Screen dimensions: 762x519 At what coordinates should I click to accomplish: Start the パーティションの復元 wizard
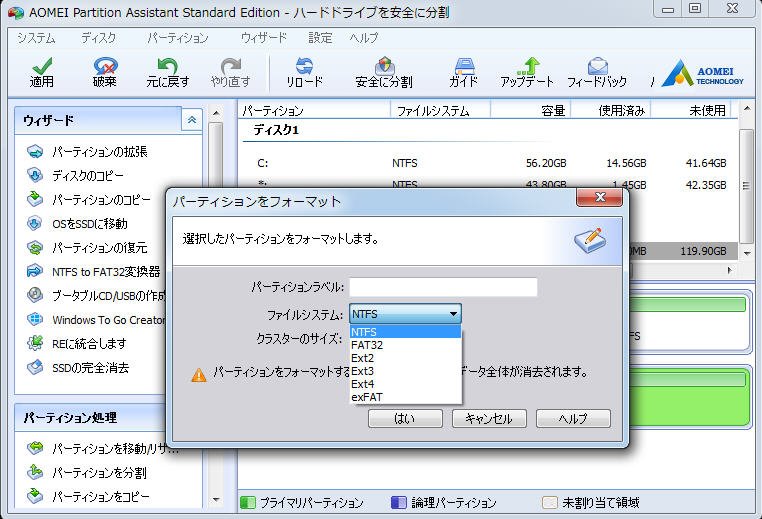tap(87, 247)
